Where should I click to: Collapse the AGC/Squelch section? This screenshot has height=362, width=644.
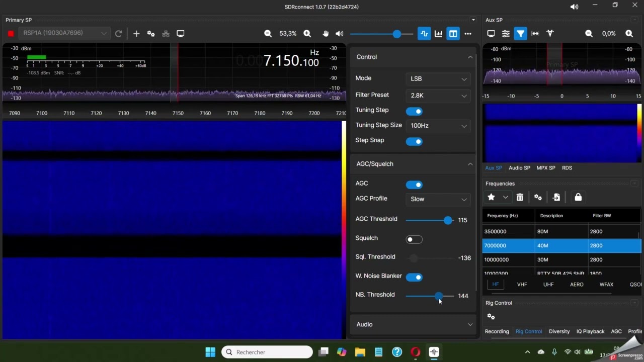click(470, 164)
